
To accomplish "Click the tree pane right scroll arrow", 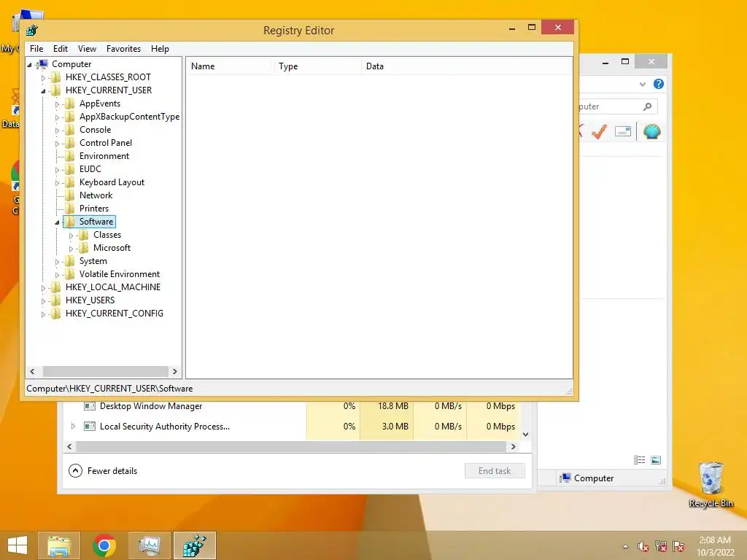I will (x=175, y=371).
